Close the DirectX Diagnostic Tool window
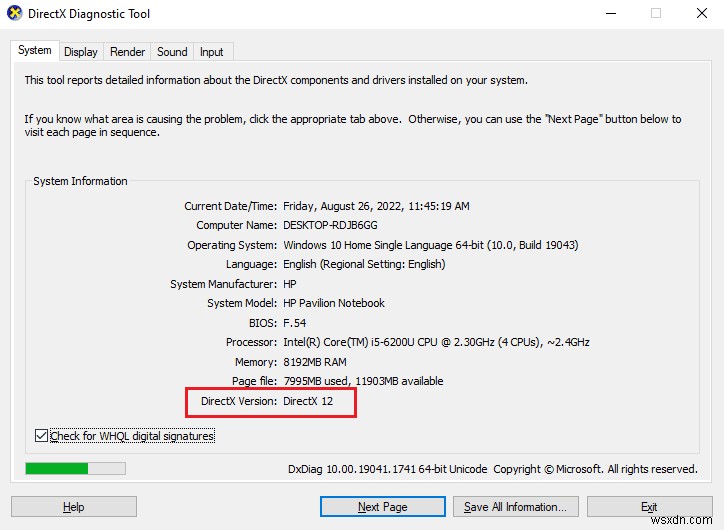The image size is (724, 530). click(x=702, y=13)
